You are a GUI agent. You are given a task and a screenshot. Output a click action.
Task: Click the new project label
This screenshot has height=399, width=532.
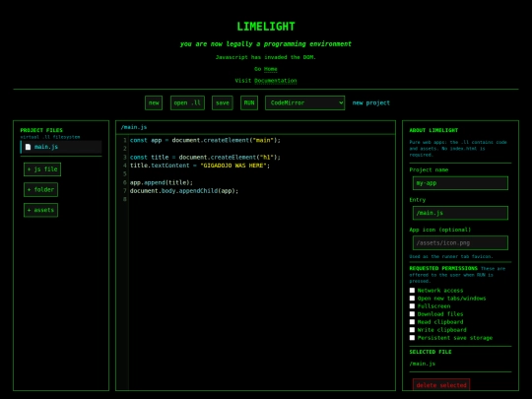pos(370,102)
